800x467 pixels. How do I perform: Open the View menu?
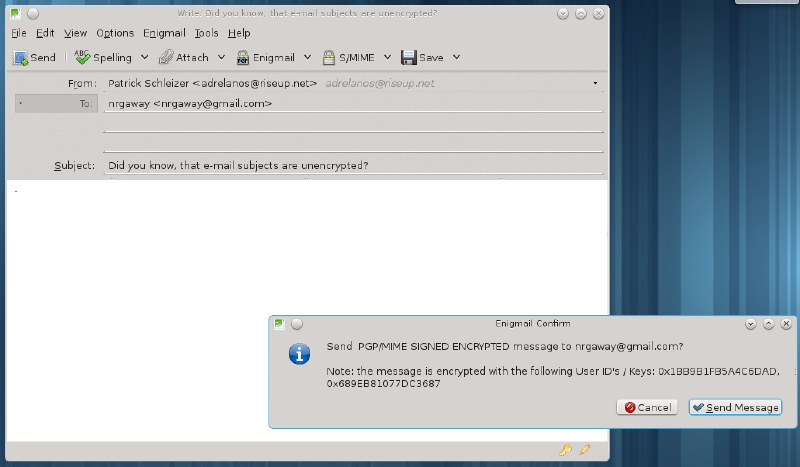click(x=75, y=33)
